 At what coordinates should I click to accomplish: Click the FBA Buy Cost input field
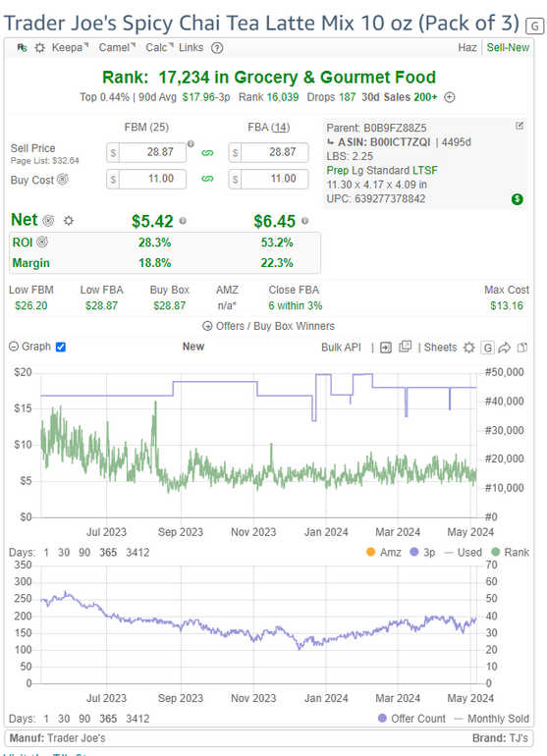(x=269, y=179)
